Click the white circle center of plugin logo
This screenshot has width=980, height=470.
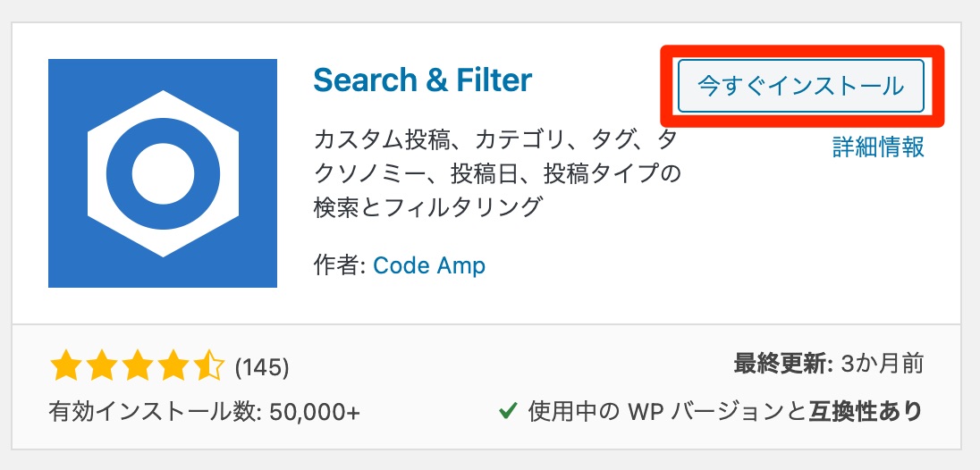point(163,173)
